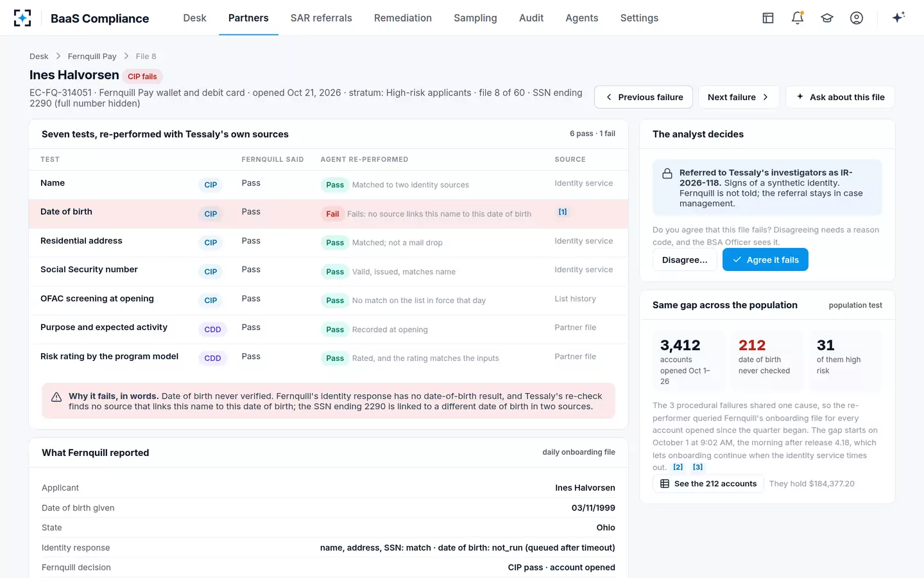Screen dimensions: 924x578
Task: Click the Disagree... button
Action: 685,259
